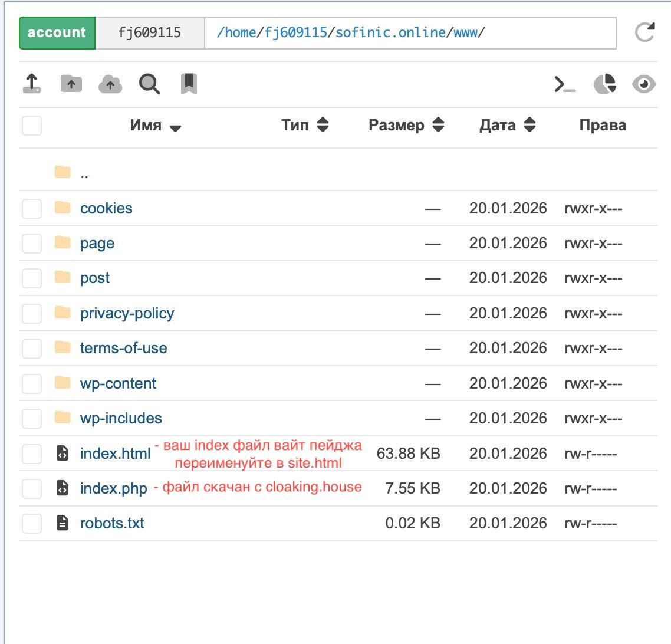Open the bookmarks icon
Image resolution: width=671 pixels, height=644 pixels.
(189, 84)
